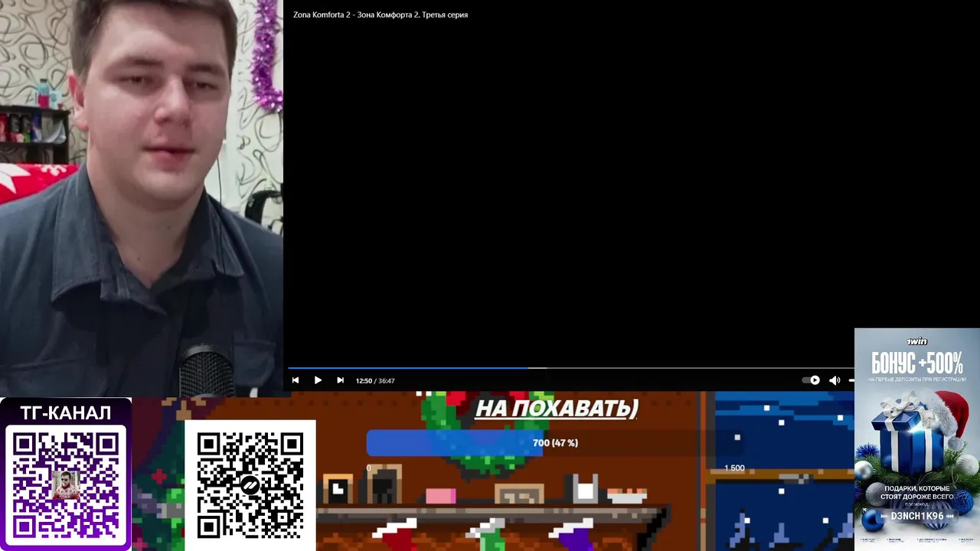Click the video title Zona Komforta 2

[x=381, y=15]
